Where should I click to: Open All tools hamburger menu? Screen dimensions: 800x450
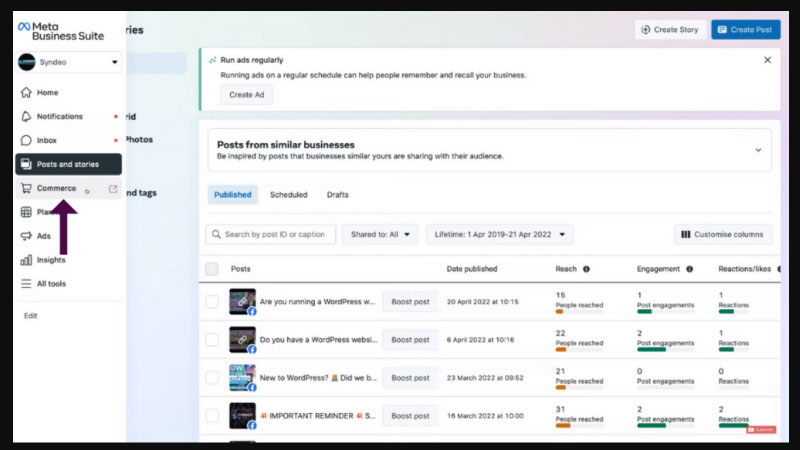coord(50,284)
